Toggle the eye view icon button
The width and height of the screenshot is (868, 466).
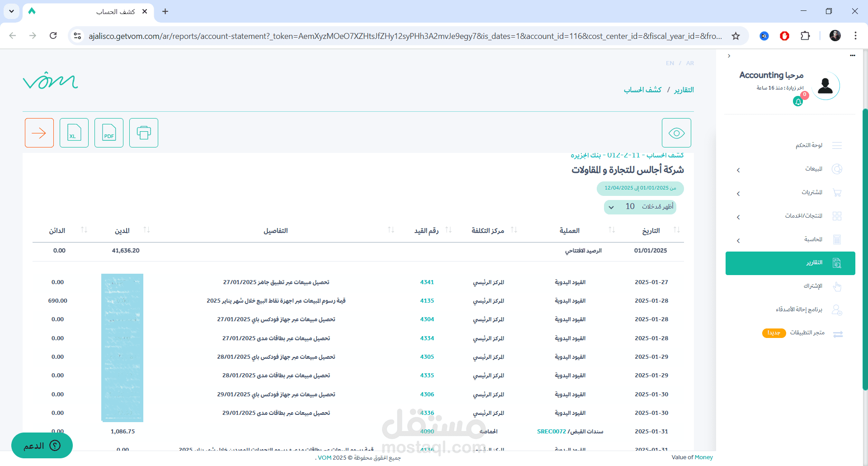676,133
